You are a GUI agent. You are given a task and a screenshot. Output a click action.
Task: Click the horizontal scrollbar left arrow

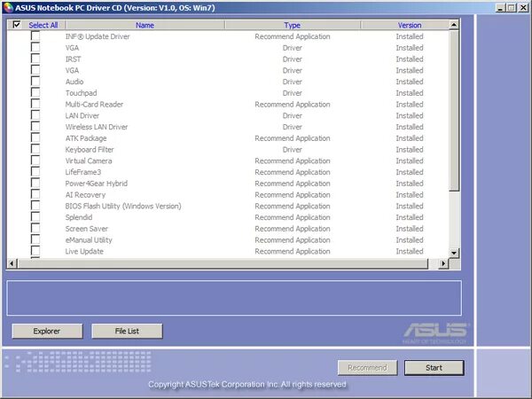(12, 263)
